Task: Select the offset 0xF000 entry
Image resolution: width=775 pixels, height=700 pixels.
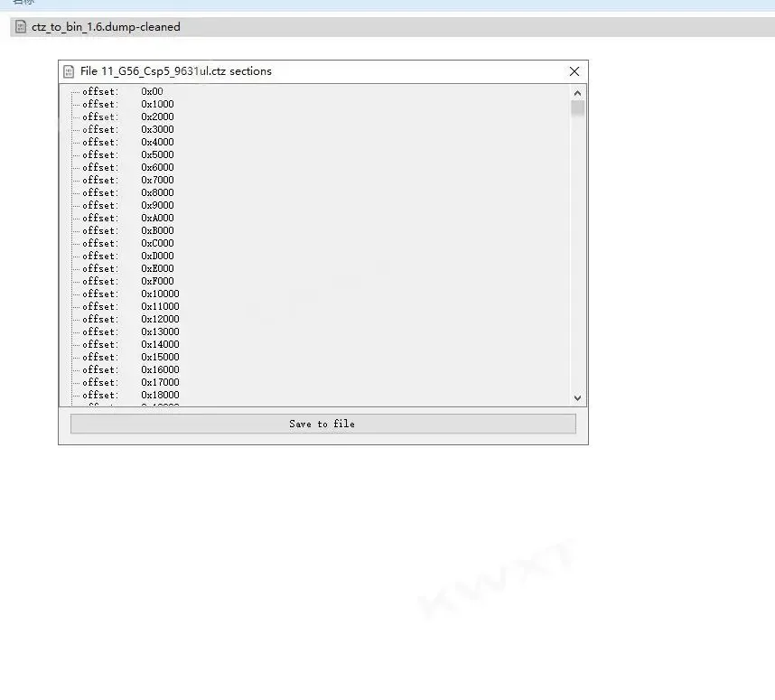Action: [x=128, y=281]
